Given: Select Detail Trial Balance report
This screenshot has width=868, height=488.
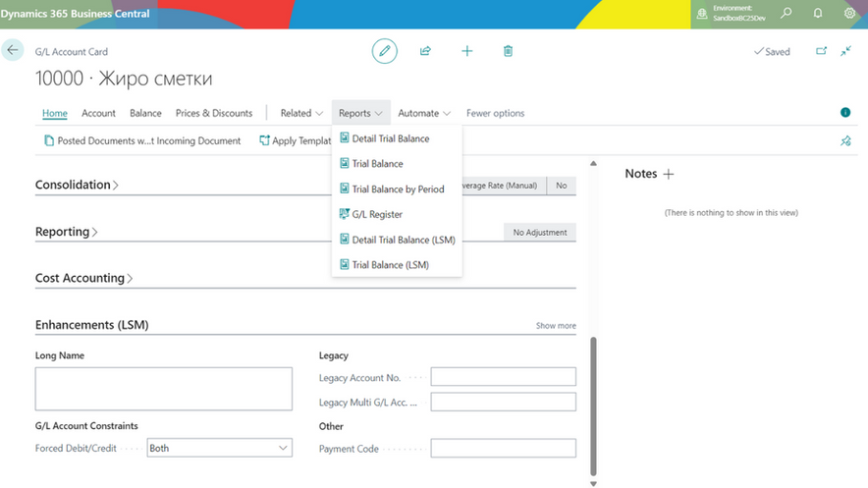Looking at the screenshot, I should 397,138.
